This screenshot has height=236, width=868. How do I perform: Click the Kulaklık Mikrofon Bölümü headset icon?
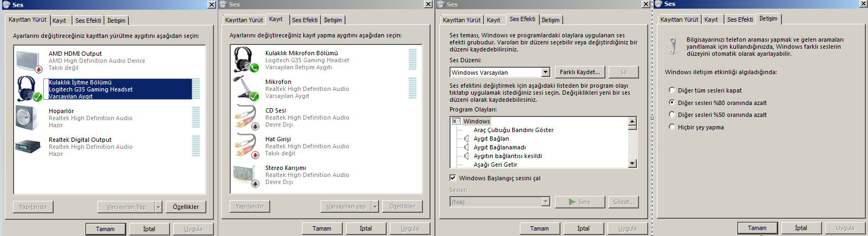pyautogui.click(x=246, y=60)
